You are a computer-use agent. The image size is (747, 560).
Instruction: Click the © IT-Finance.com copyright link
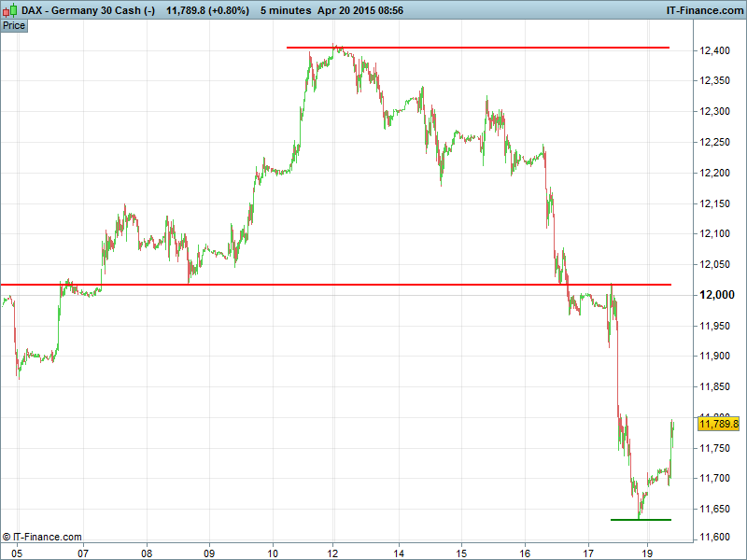(x=43, y=537)
